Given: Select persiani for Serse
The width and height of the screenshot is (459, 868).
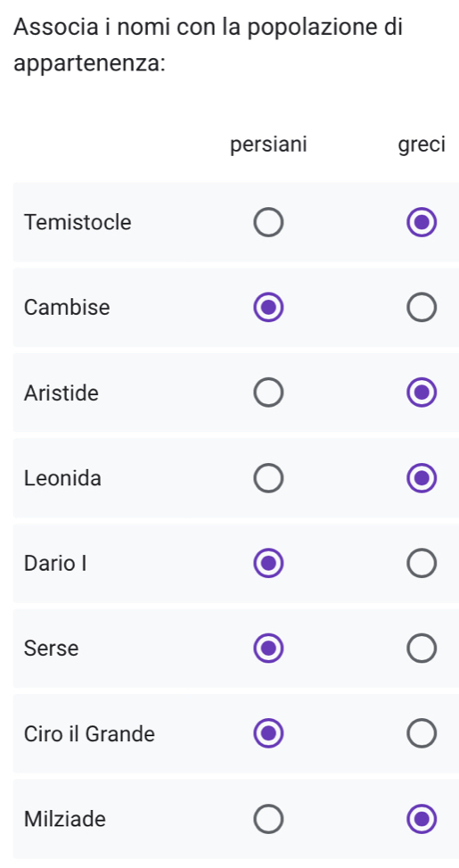Looking at the screenshot, I should 269,649.
